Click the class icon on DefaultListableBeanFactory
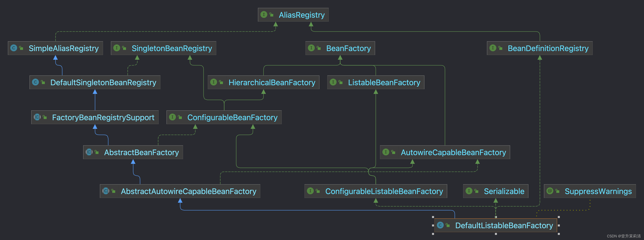This screenshot has width=644, height=240. coord(440,225)
